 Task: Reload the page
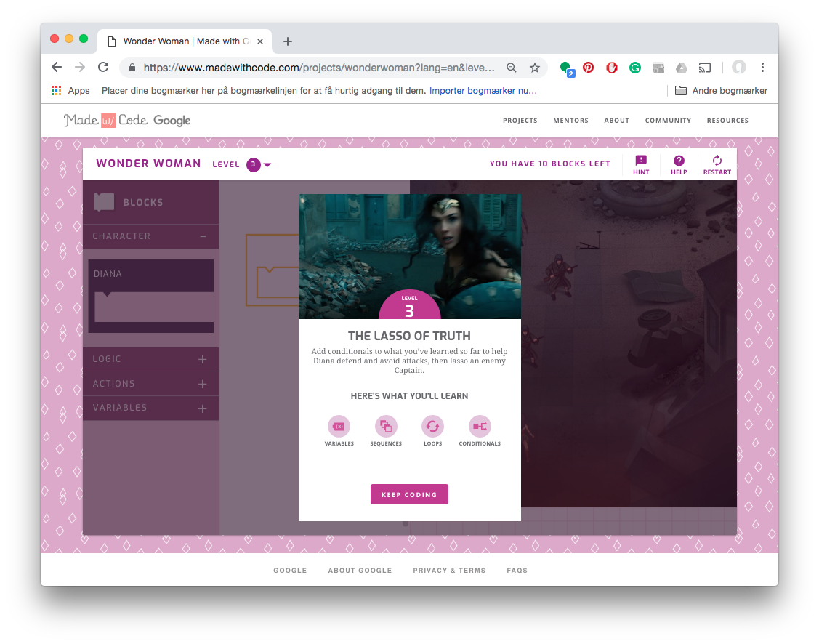point(103,68)
